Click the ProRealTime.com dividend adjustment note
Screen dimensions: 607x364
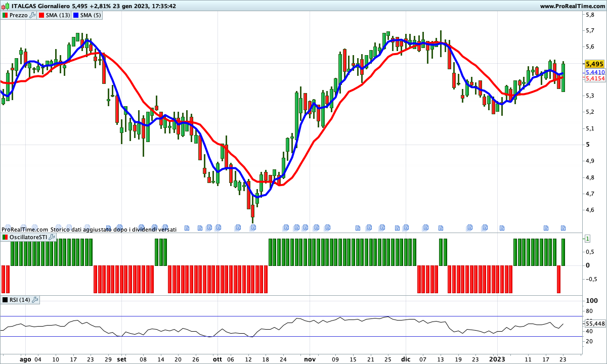(x=89, y=230)
